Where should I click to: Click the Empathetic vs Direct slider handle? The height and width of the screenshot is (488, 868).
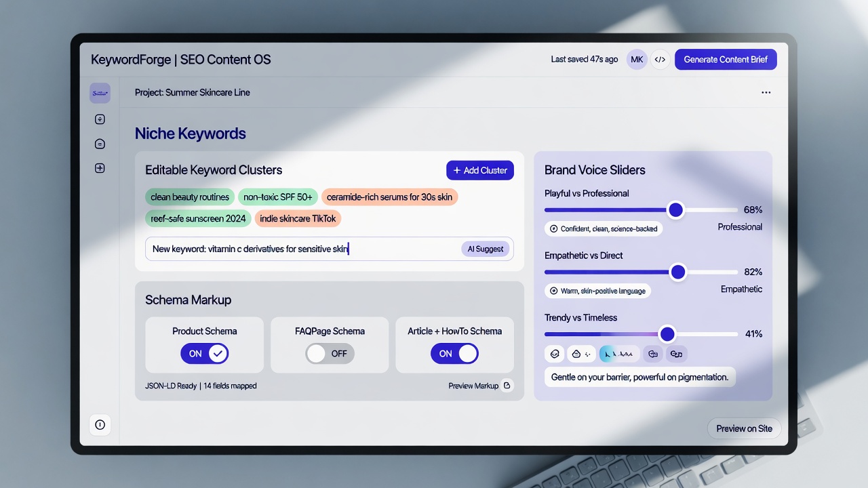coord(678,272)
